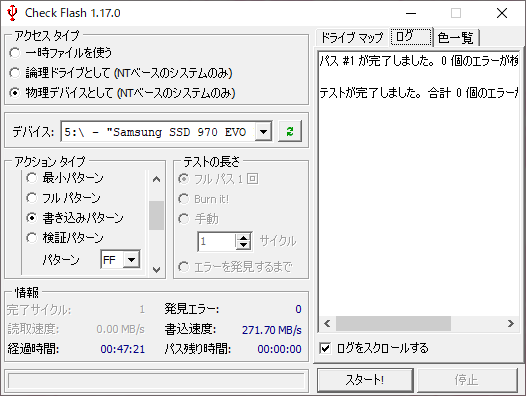Screen dimensions: 526x396
Task: Click the progress bar at bottom
Action: point(156,381)
